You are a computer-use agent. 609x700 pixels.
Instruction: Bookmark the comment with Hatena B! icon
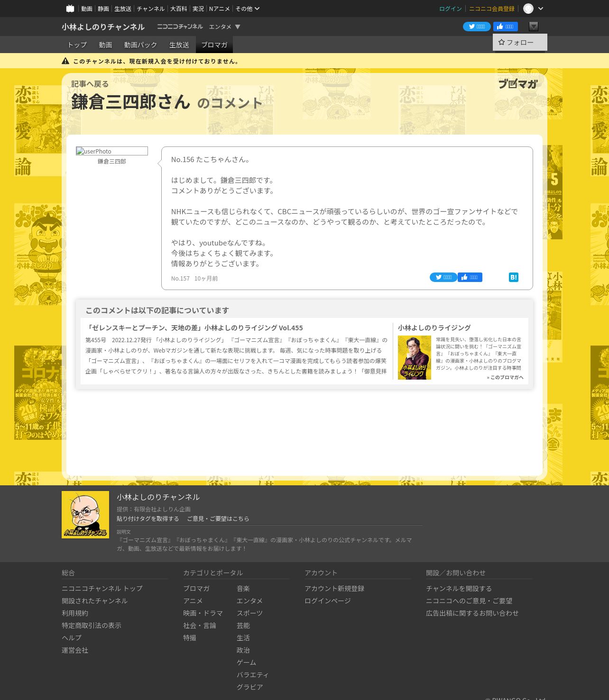pyautogui.click(x=514, y=277)
